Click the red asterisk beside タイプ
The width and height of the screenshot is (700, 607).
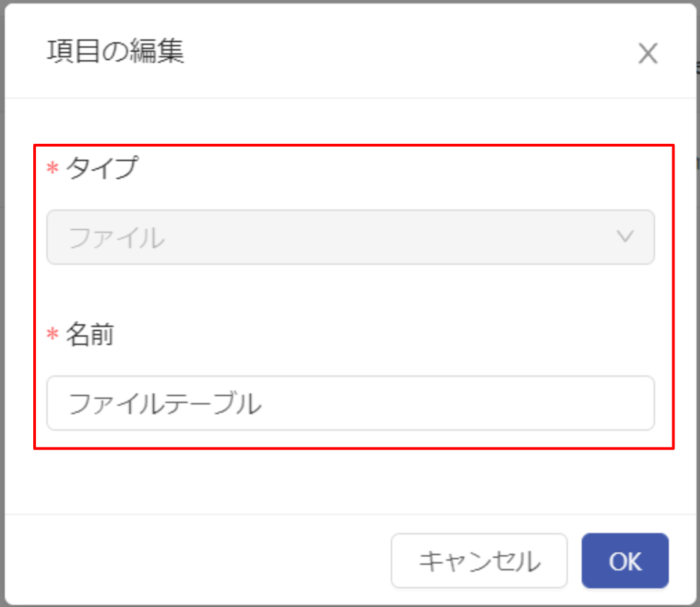53,169
